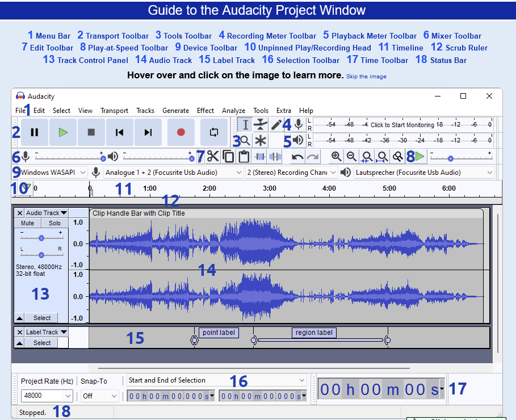Click "Click to Start Monitoring" in recording meter

[402, 125]
